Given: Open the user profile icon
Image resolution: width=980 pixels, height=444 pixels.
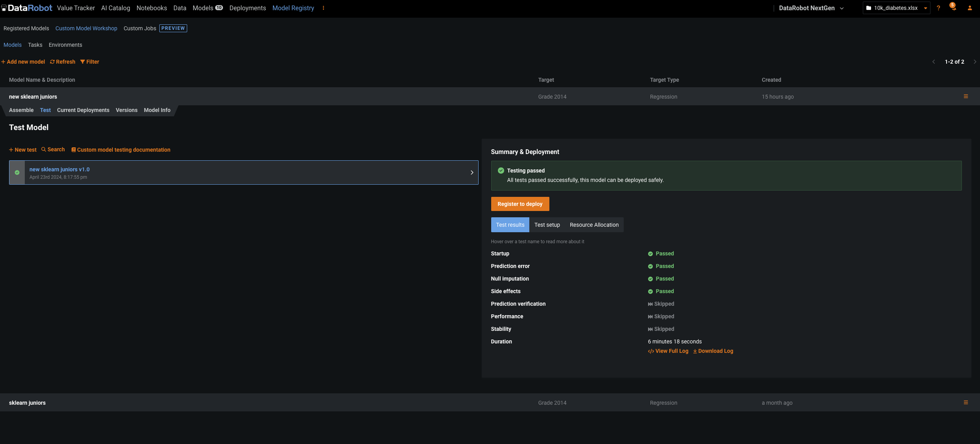Looking at the screenshot, I should [x=969, y=8].
